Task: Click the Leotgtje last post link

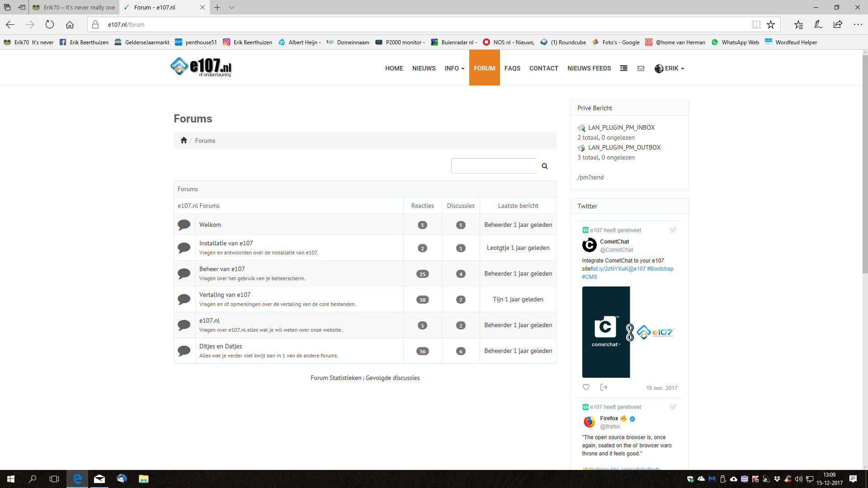Action: 518,248
